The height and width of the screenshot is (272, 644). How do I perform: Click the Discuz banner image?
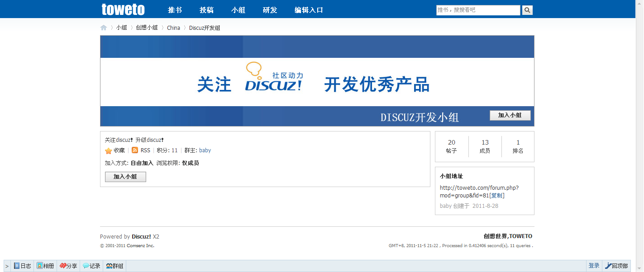[317, 81]
